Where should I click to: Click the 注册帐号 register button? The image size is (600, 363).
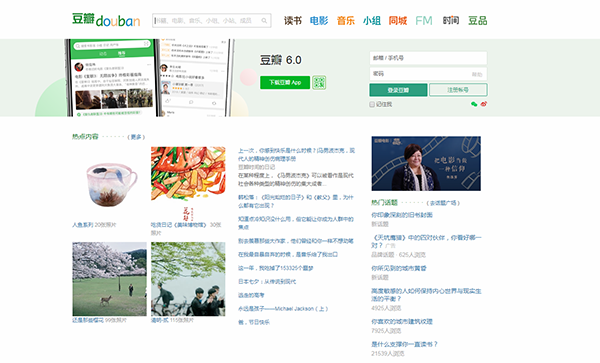pyautogui.click(x=458, y=90)
